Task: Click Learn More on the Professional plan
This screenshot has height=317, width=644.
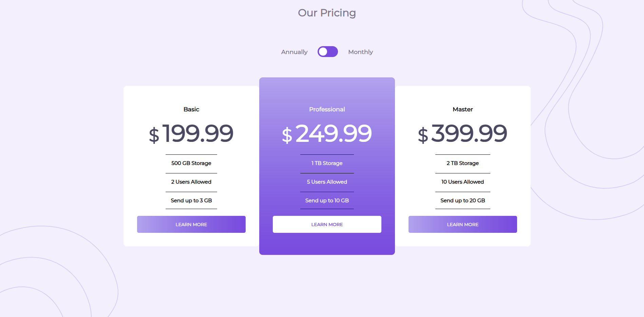Action: [x=327, y=224]
